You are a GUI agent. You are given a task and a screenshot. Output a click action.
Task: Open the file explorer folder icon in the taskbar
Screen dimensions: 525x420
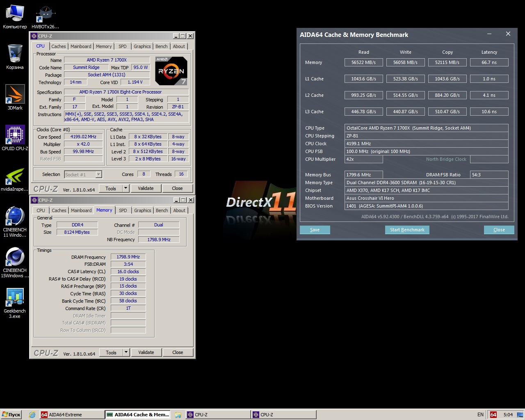[178, 415]
